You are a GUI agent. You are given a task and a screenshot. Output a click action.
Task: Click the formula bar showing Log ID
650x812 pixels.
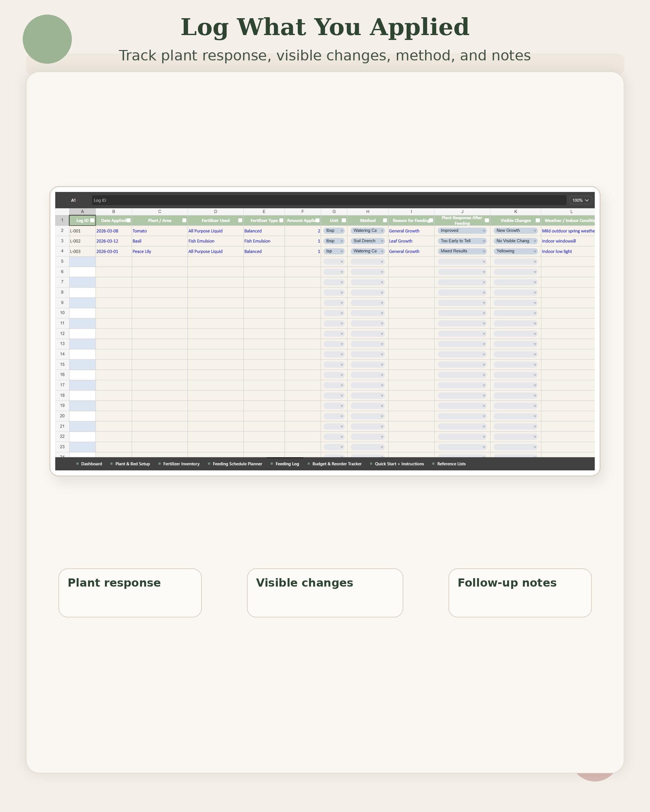[x=329, y=200]
